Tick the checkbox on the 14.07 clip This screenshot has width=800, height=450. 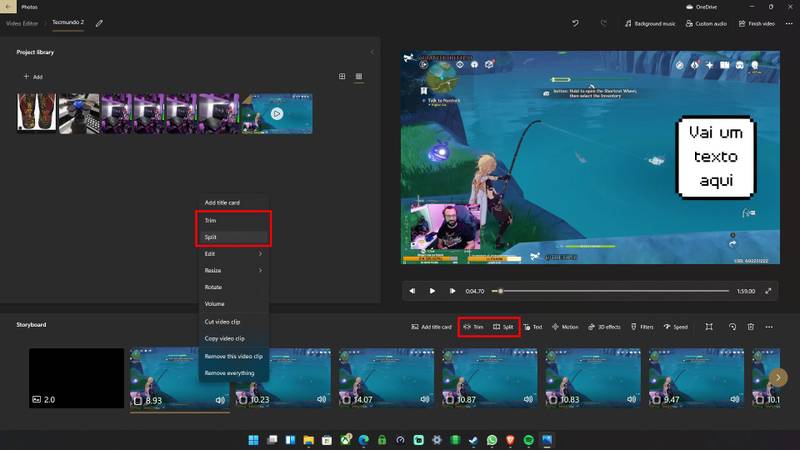coord(346,400)
